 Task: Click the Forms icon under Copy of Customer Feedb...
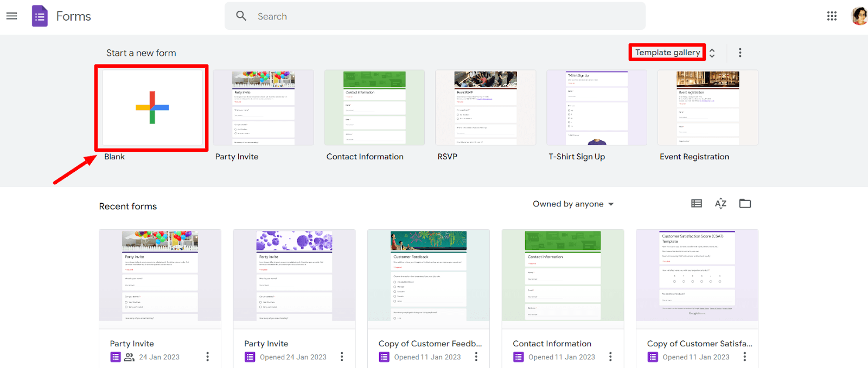(384, 357)
